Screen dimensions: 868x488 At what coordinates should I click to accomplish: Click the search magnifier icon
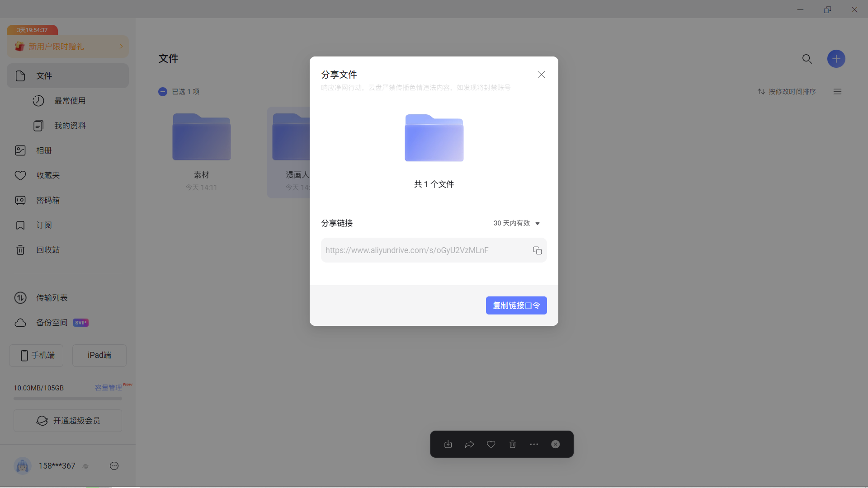[807, 59]
